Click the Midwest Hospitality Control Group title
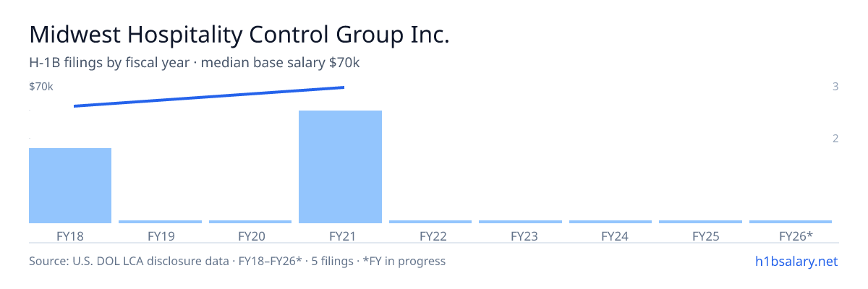Viewport: 868px width, 289px height. pyautogui.click(x=239, y=34)
